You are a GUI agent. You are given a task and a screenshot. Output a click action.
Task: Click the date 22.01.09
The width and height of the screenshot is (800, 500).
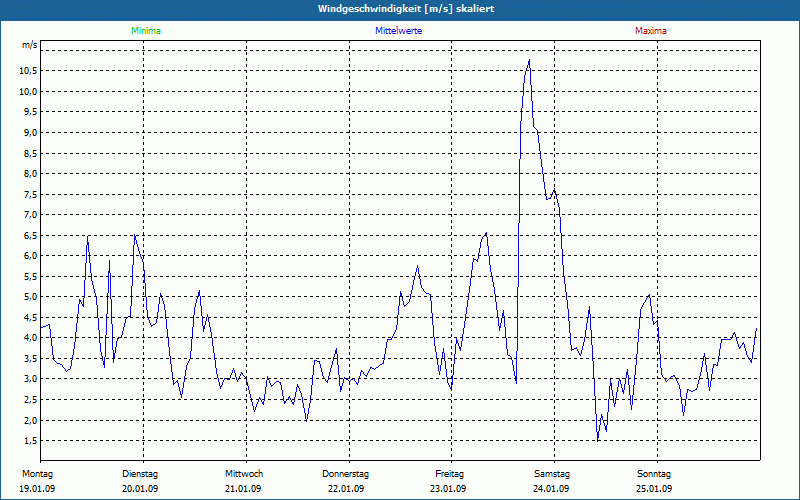(x=346, y=489)
